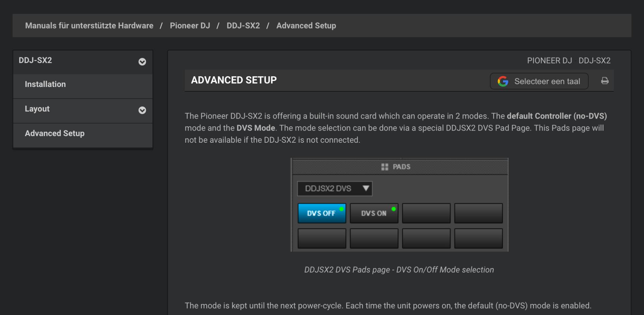Click the DDJSX2 DVS Pads page caption

coord(399,270)
